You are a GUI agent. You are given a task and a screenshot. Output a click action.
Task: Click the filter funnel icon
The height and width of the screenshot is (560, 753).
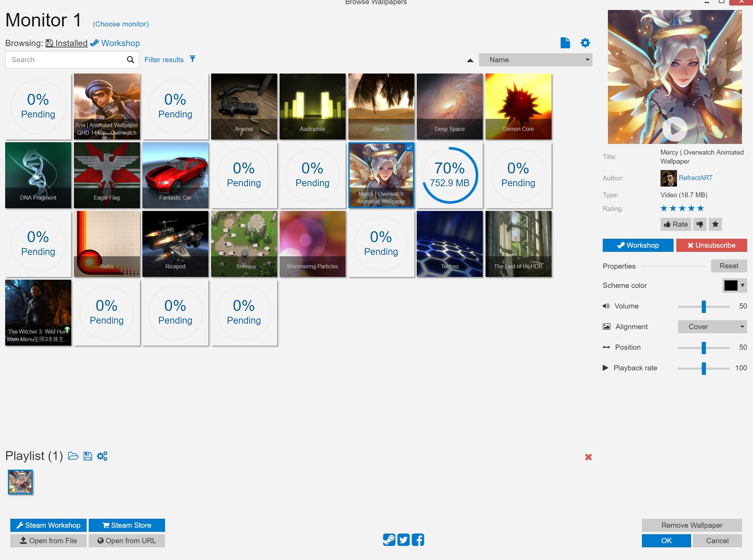click(x=193, y=59)
